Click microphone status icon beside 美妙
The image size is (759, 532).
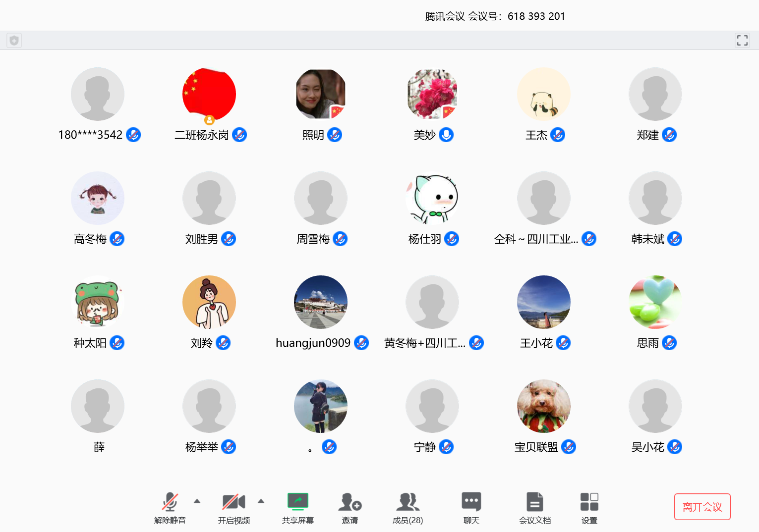click(446, 135)
